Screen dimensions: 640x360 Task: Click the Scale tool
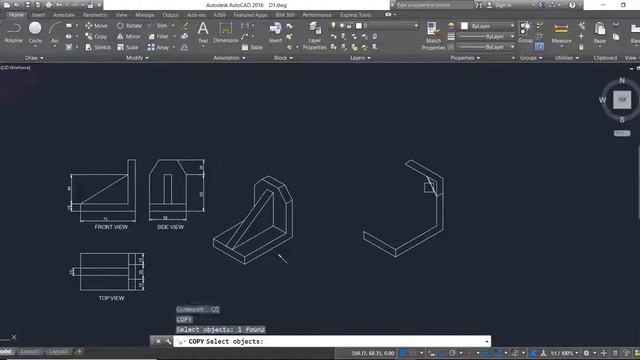point(128,47)
